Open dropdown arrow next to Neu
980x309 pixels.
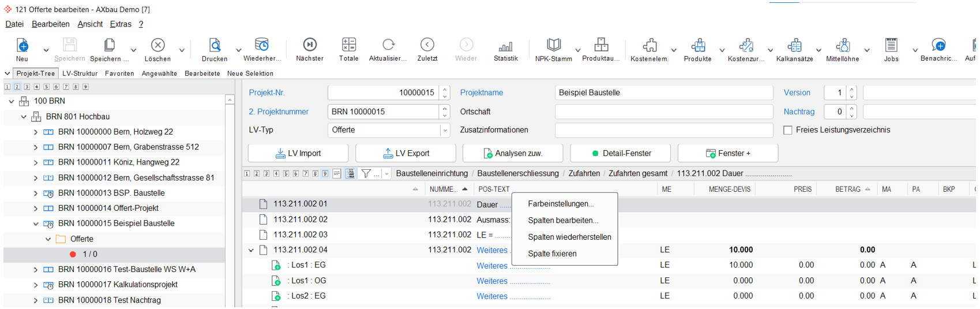pyautogui.click(x=46, y=50)
